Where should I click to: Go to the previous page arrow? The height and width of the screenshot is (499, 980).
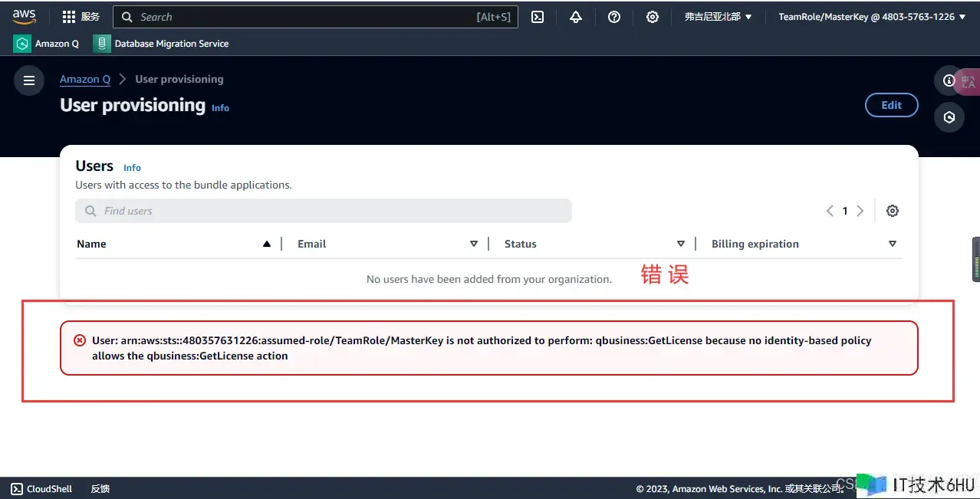(830, 211)
